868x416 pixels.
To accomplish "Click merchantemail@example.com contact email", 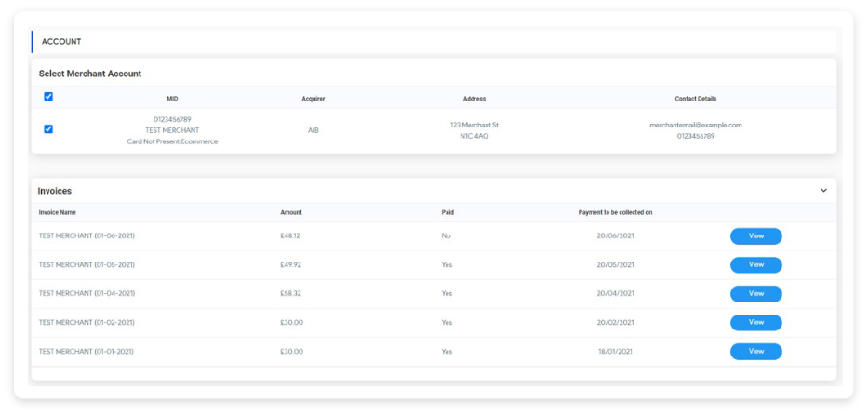I will pos(696,126).
